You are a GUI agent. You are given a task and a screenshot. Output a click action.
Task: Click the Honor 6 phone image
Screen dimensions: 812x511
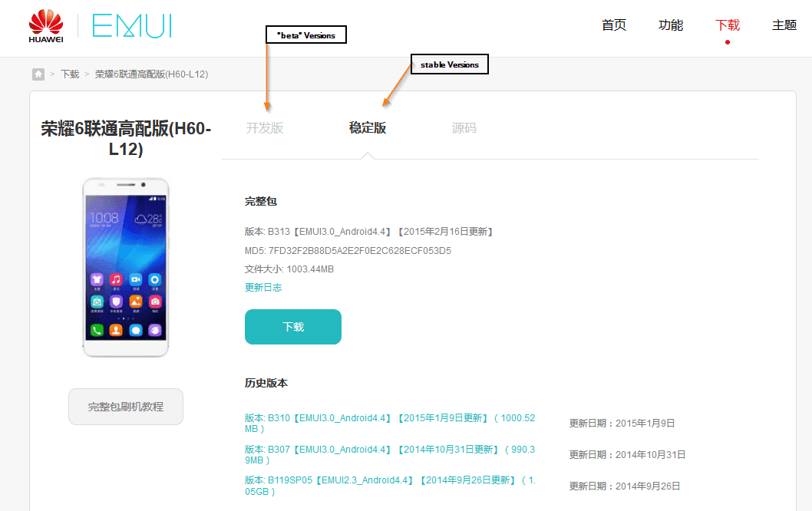click(126, 267)
